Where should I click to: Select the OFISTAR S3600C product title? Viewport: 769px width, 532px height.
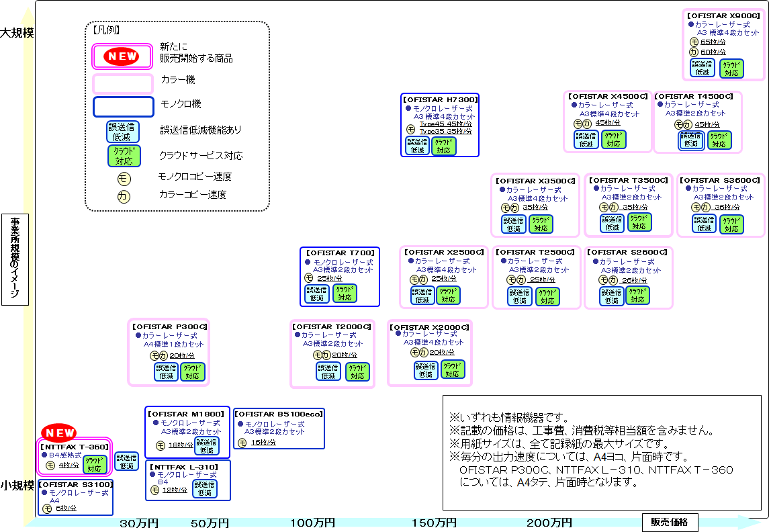720,181
